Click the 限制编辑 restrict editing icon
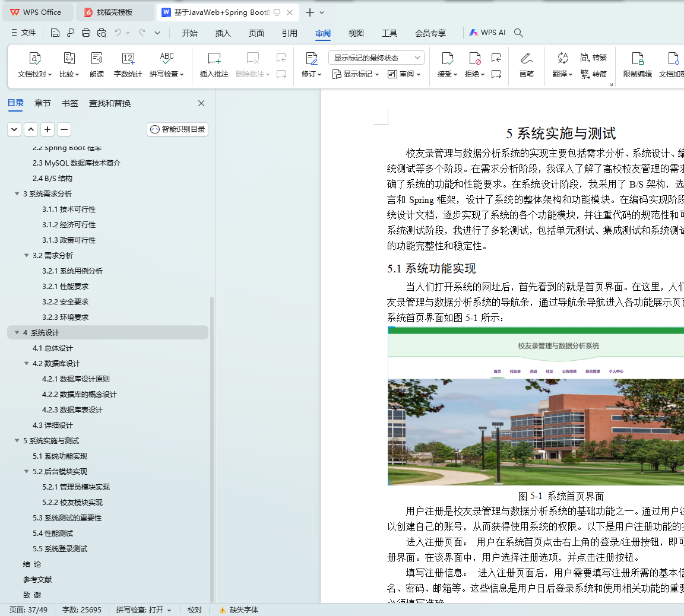Viewport: 684px width, 616px height. pos(637,59)
